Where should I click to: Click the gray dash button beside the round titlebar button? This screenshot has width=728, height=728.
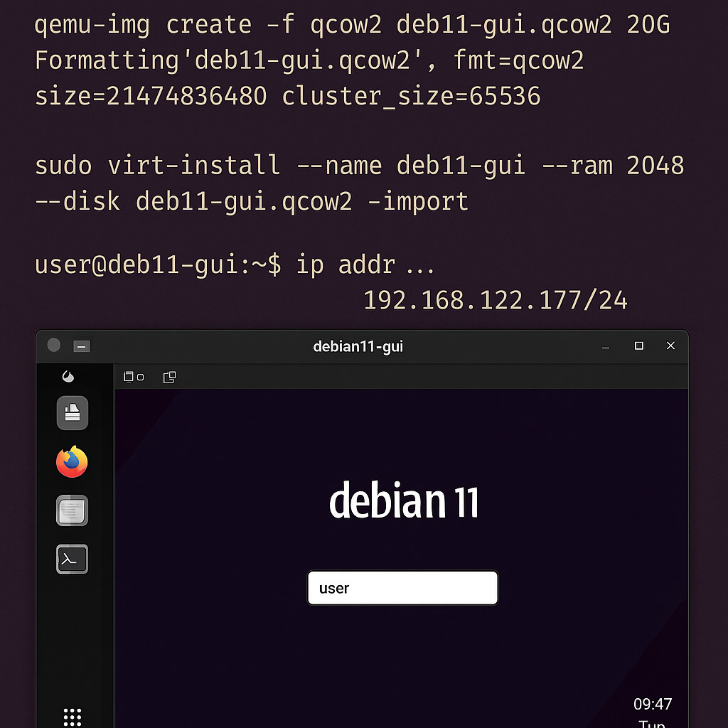click(82, 346)
